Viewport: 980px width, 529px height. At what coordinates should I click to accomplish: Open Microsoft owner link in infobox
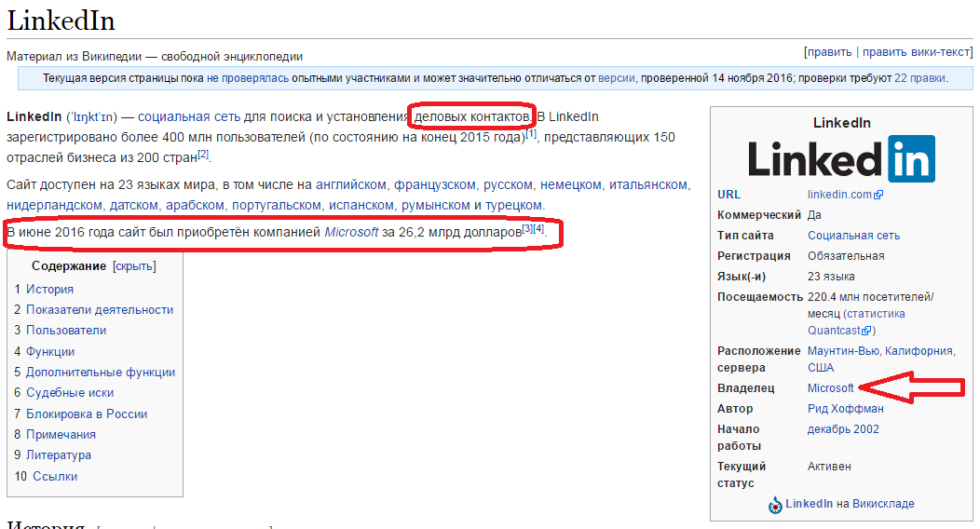831,387
